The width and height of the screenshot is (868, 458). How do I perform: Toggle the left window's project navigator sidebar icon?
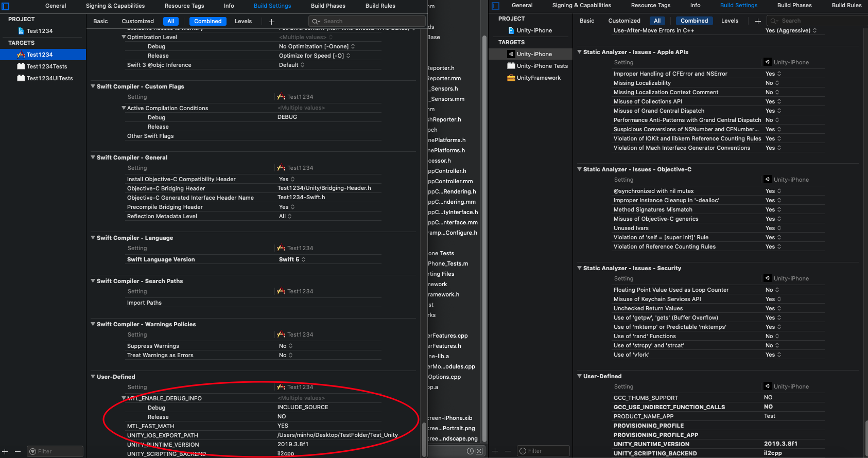(6, 6)
